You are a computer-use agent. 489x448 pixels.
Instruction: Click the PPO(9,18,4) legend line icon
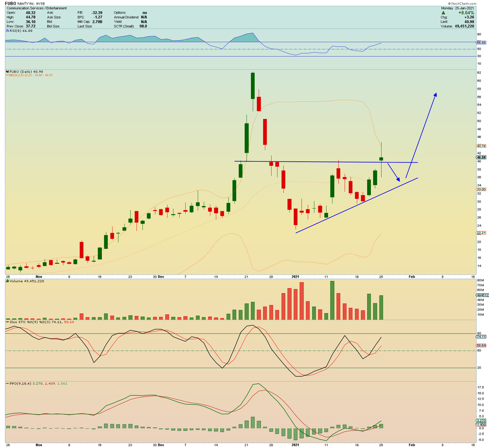click(x=7, y=383)
